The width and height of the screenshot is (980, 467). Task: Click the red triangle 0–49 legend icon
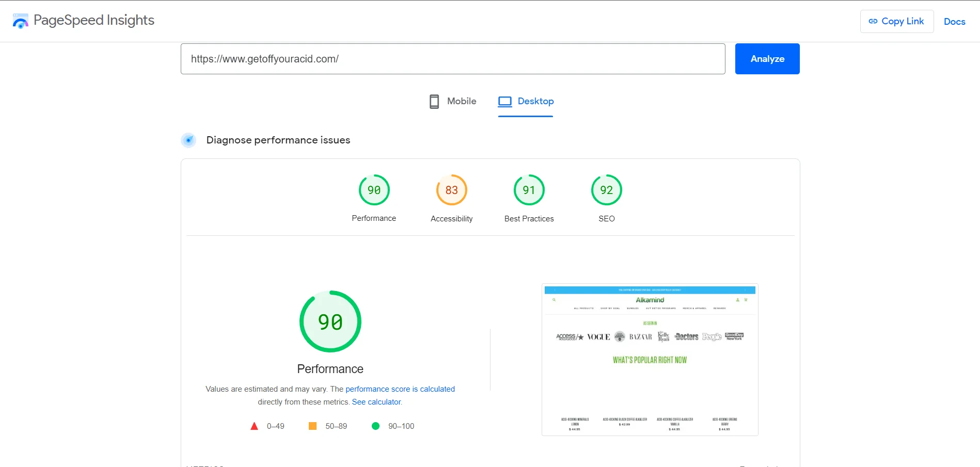254,426
